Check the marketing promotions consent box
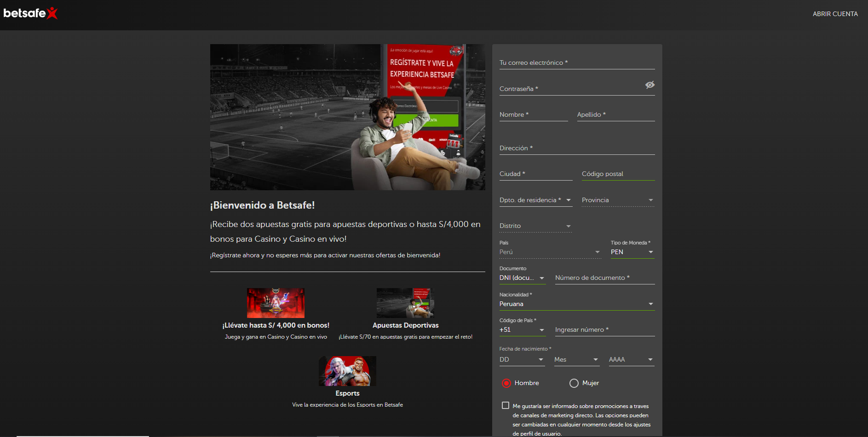Image resolution: width=868 pixels, height=437 pixels. [x=505, y=405]
